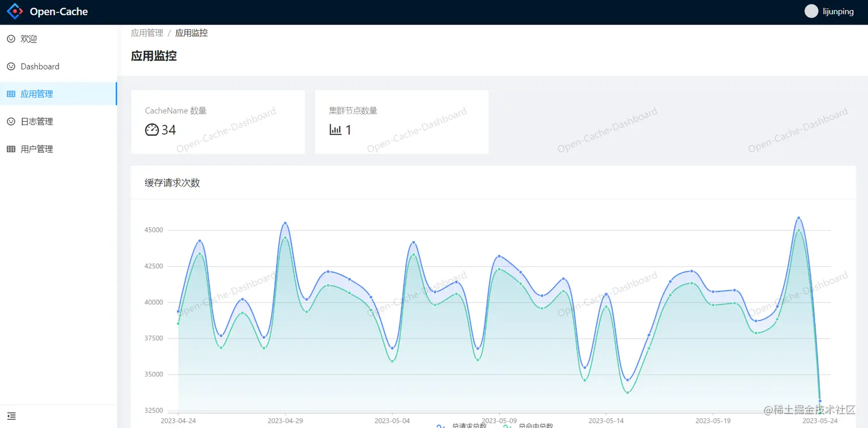This screenshot has width=868, height=428.
Task: Click the 2023-05-04 x-axis date label
Action: pos(392,421)
